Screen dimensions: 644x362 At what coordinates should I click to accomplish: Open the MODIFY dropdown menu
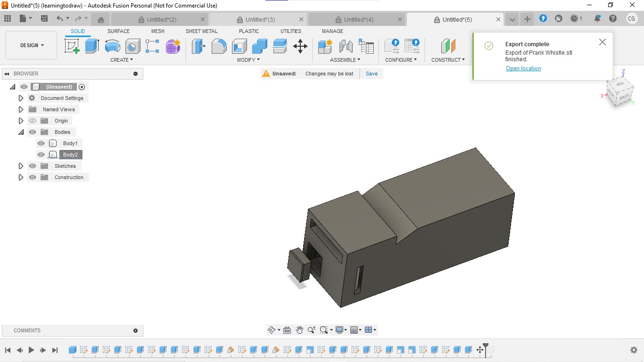pyautogui.click(x=248, y=60)
